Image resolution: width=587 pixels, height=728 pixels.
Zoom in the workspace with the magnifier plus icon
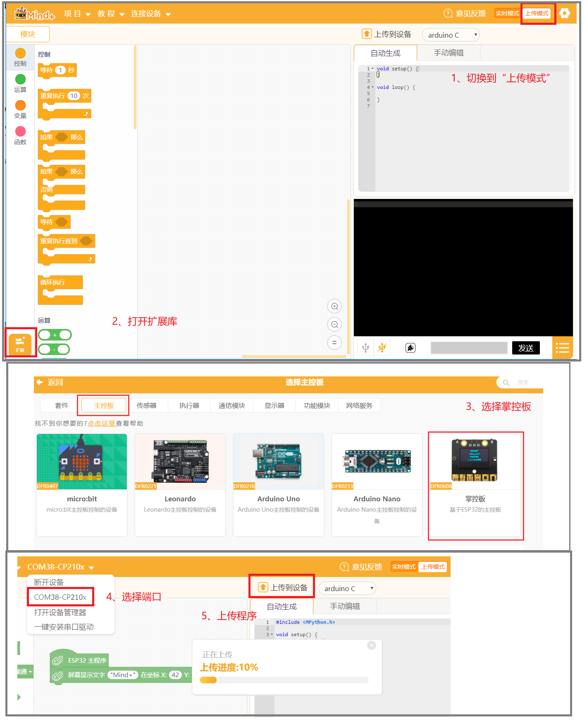pyautogui.click(x=334, y=307)
